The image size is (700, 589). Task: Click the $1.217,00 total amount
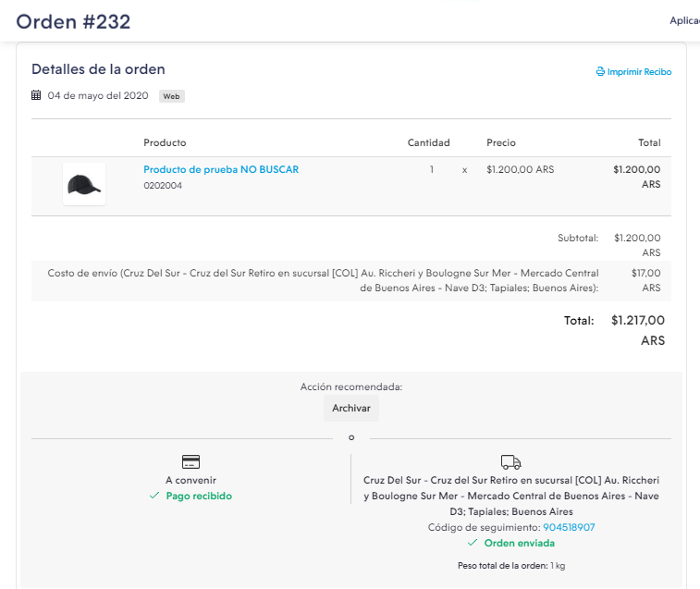[x=637, y=321]
